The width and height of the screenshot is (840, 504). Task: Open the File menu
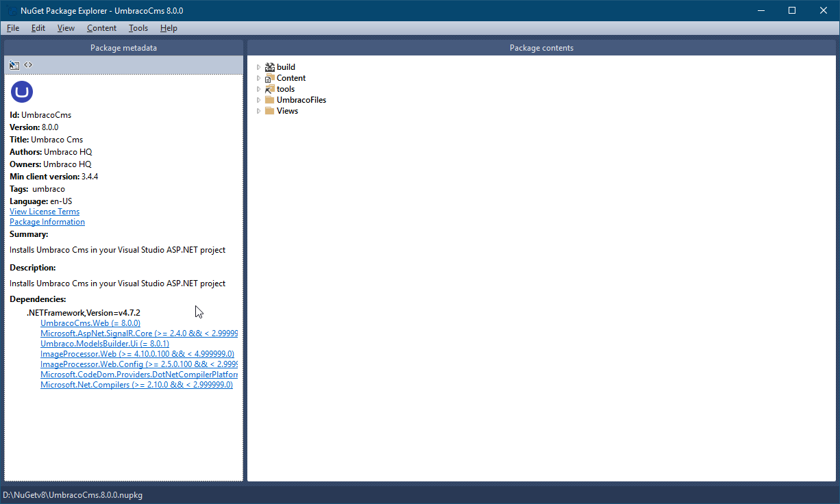(x=13, y=28)
